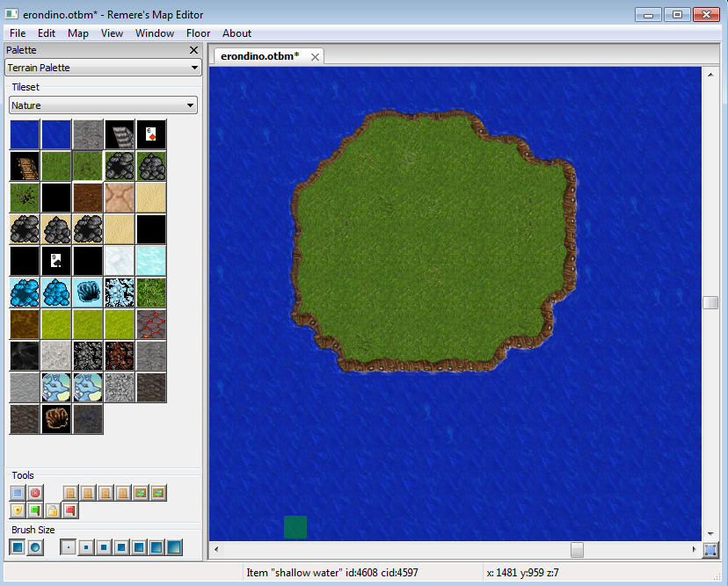Pick the nine of clubs card tile

tap(56, 260)
